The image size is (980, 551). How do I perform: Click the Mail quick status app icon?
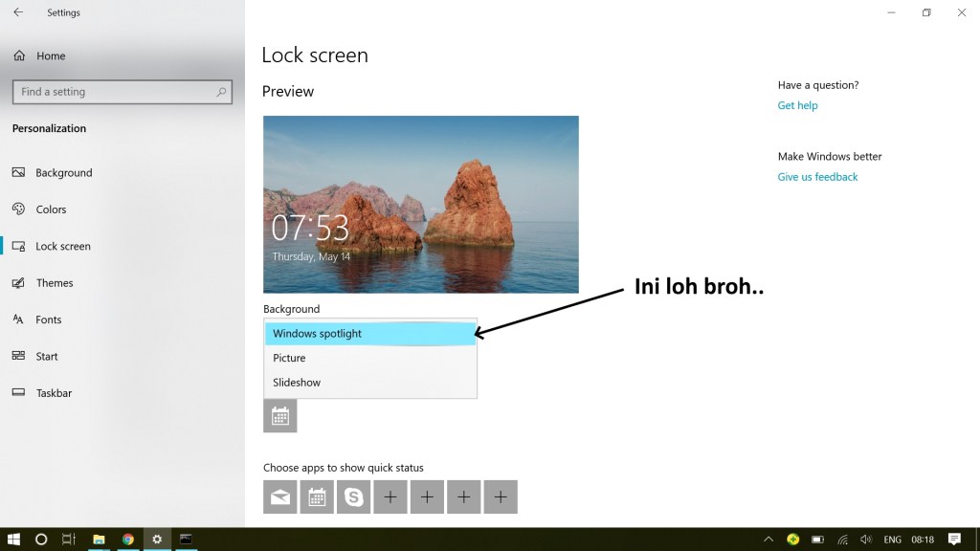click(280, 497)
